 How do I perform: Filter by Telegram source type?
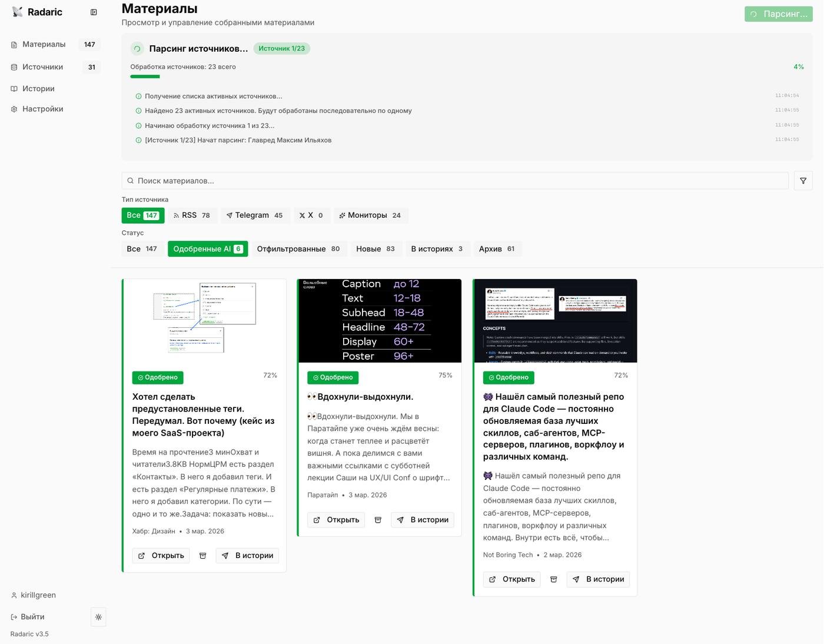[254, 215]
